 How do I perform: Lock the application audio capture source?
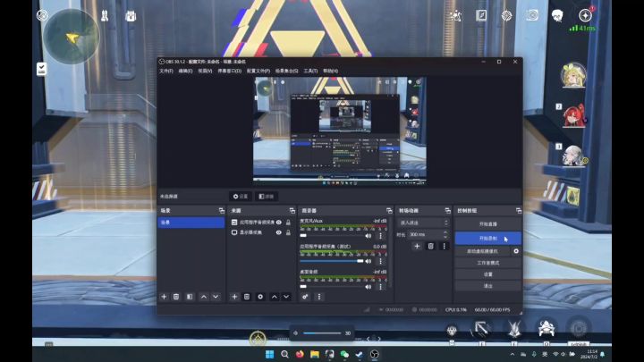click(x=288, y=222)
